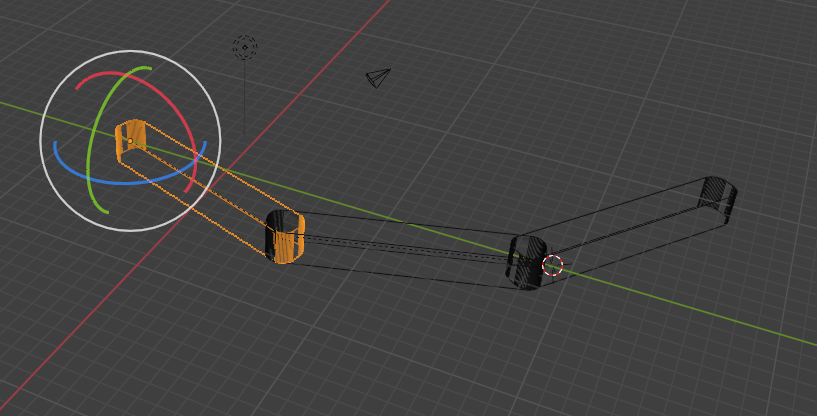Select the camera object in viewport

pyautogui.click(x=378, y=77)
